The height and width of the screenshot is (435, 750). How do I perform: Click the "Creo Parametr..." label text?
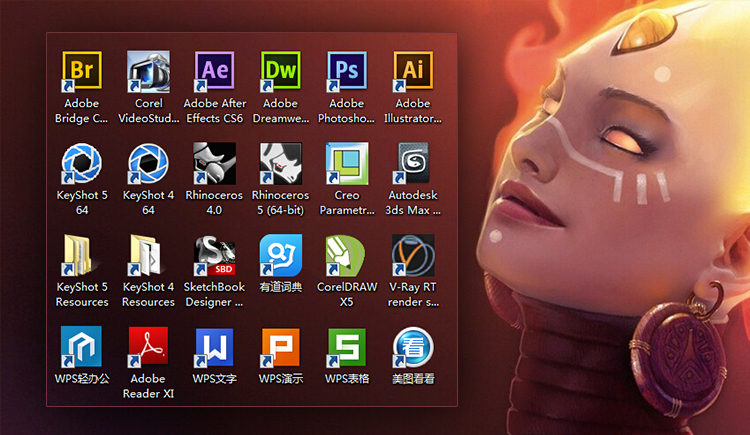coord(347,202)
